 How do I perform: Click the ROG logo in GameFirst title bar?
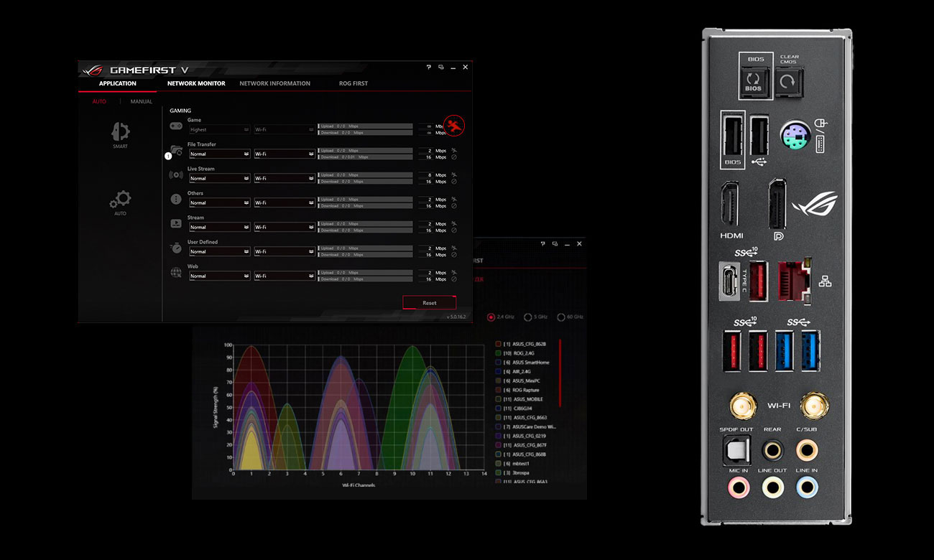[x=93, y=70]
